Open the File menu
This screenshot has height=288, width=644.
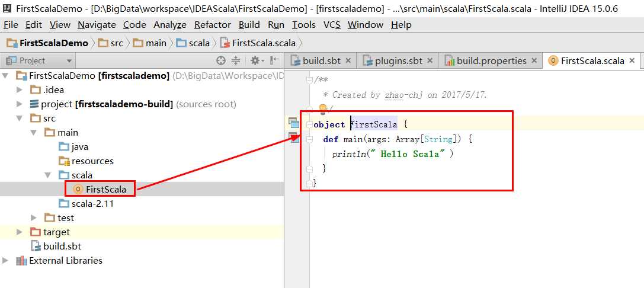(11, 25)
